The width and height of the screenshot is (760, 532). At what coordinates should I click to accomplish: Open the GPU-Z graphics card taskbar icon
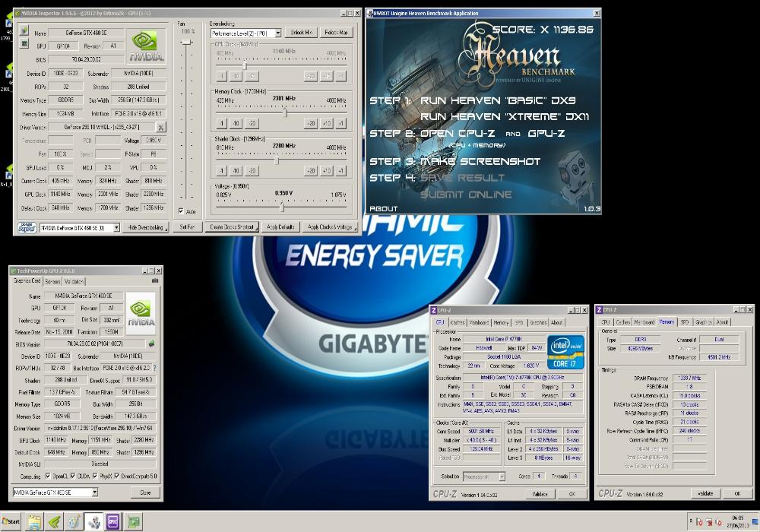point(134,522)
